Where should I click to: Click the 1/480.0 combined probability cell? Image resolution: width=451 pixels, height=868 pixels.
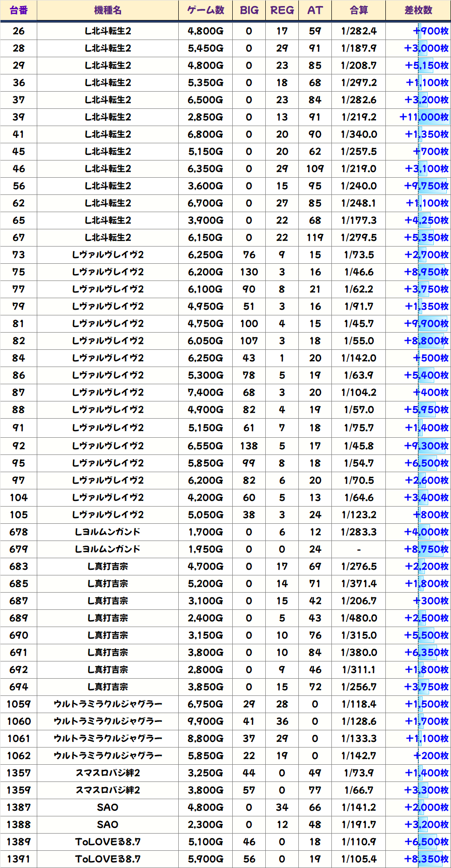[x=358, y=618]
